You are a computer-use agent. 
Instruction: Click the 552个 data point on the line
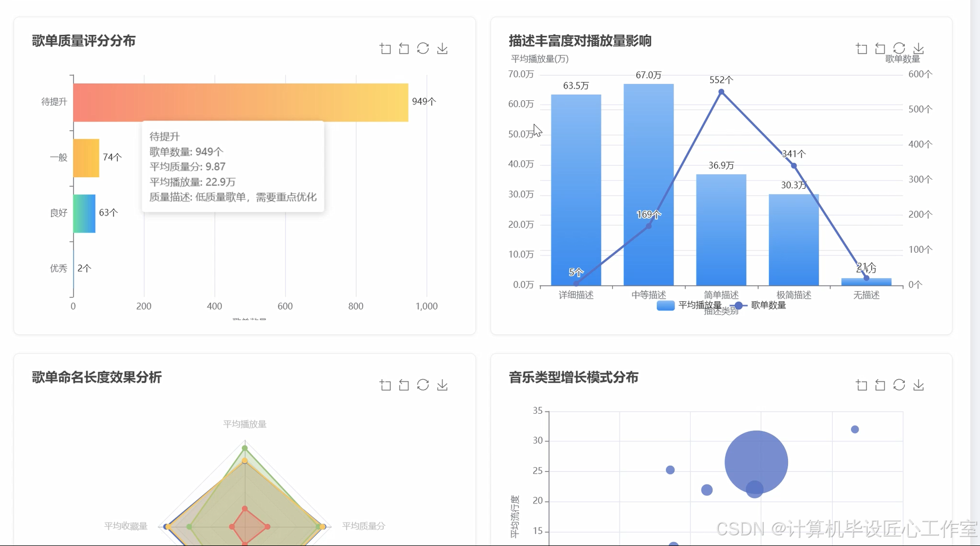point(721,92)
